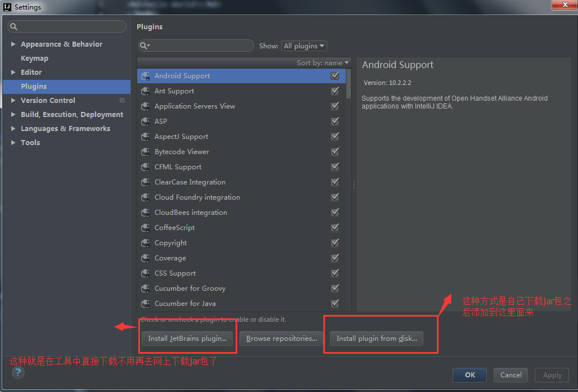This screenshot has height=392, width=578.
Task: Disable the CoffeeScript plugin checkbox
Action: click(335, 228)
